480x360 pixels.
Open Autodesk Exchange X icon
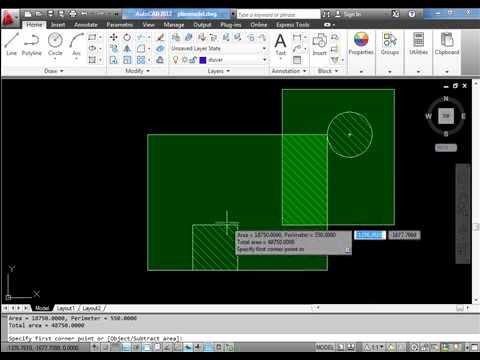[395, 14]
